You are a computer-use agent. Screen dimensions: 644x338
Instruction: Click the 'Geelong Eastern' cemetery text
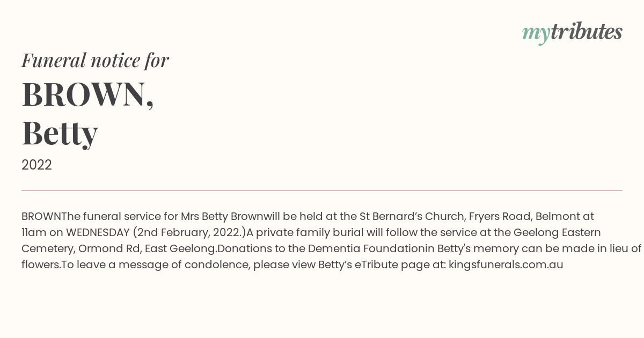click(557, 232)
